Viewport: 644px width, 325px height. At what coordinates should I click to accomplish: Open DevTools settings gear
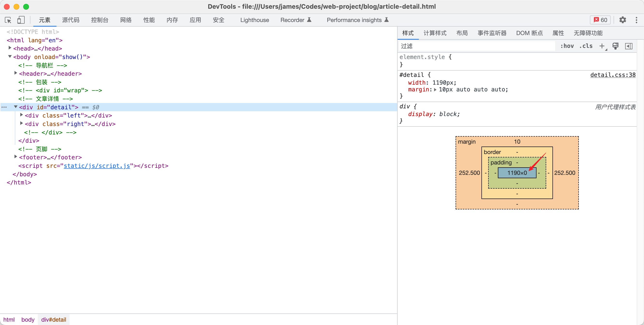click(x=622, y=20)
